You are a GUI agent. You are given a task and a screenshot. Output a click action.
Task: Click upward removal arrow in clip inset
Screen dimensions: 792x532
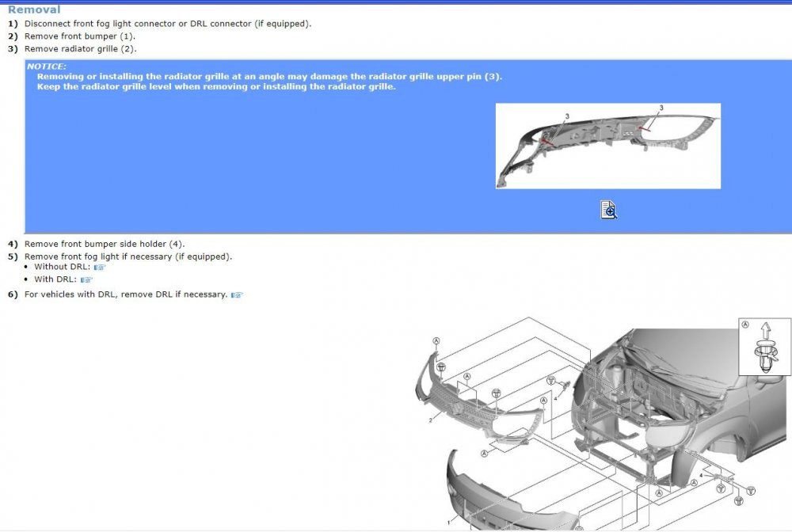click(766, 331)
